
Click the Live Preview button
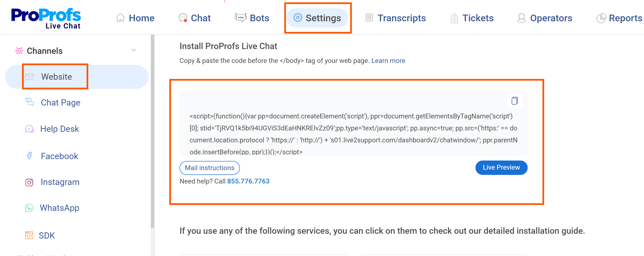pos(501,167)
